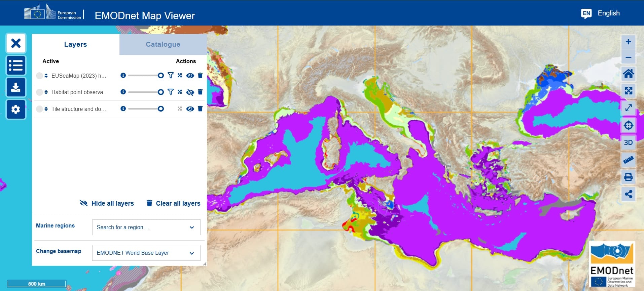644x291 pixels.
Task: Open the settings gear panel
Action: (x=16, y=110)
